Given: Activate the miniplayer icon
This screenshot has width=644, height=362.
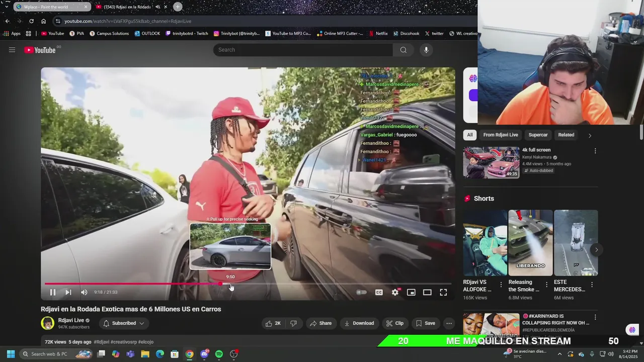Looking at the screenshot, I should click(411, 292).
